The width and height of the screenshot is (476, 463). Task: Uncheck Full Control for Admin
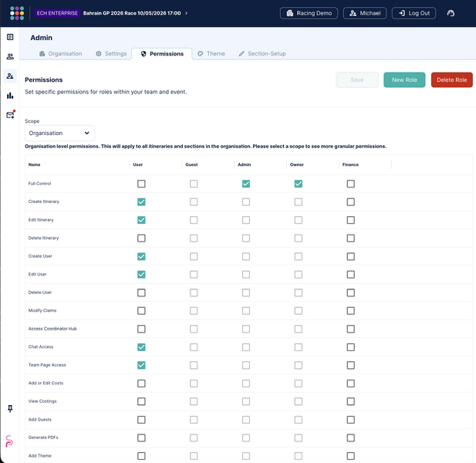pyautogui.click(x=246, y=184)
